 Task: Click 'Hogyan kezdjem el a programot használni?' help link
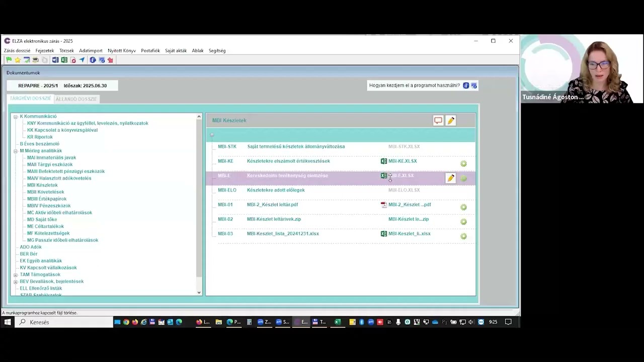point(415,85)
